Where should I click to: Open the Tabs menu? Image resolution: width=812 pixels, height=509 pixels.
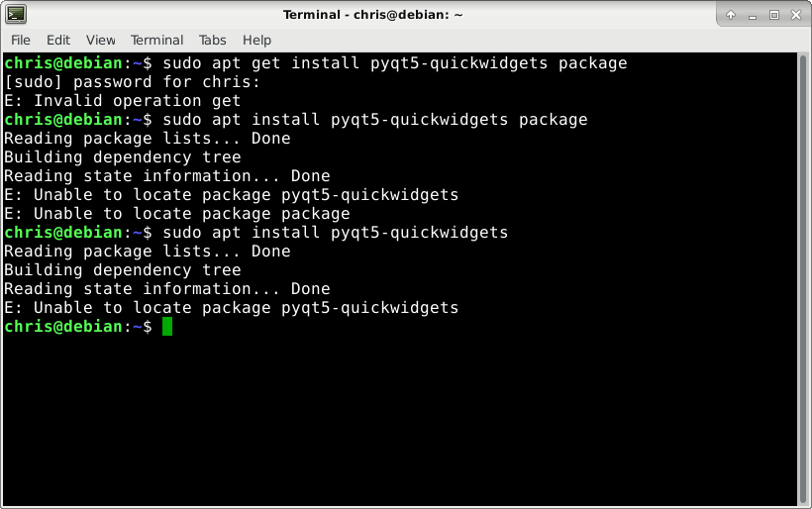pos(212,40)
